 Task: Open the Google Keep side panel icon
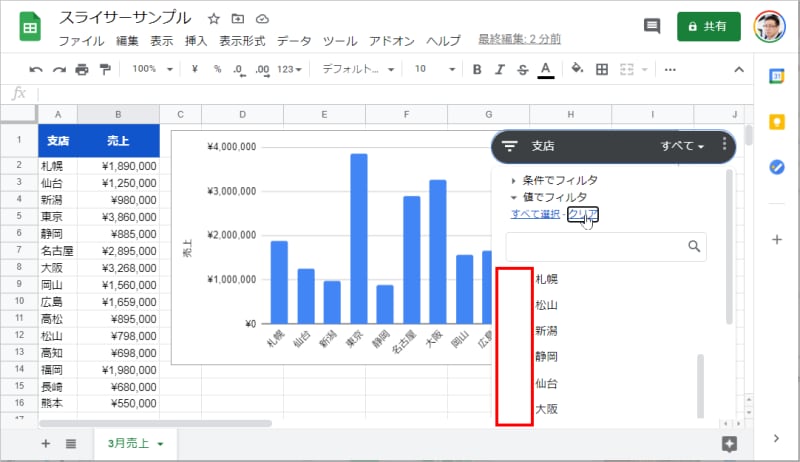(777, 122)
